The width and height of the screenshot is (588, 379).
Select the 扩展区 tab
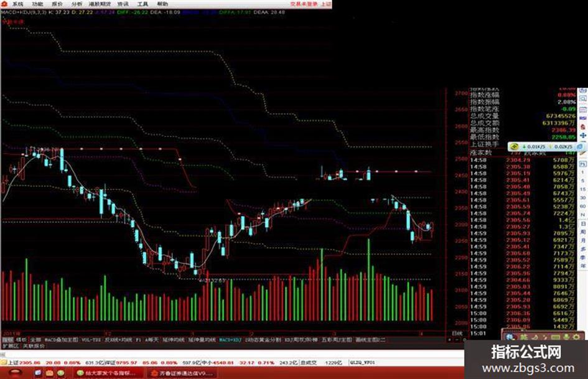11,346
